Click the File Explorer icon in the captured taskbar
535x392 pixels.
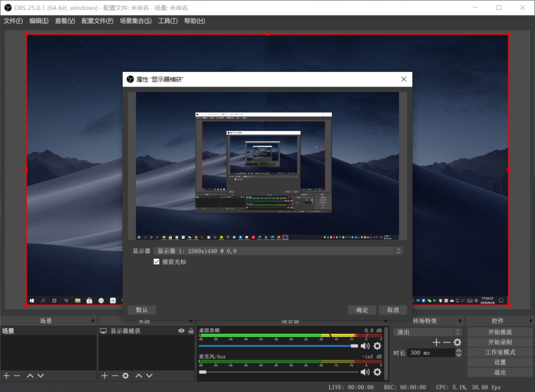78,300
